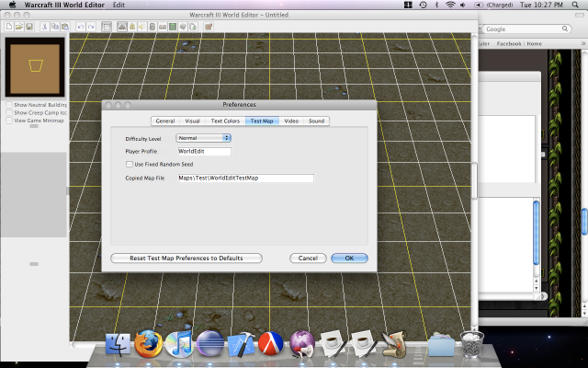Confirm preferences with the OK button
Viewport: 588px width, 368px height.
(349, 258)
